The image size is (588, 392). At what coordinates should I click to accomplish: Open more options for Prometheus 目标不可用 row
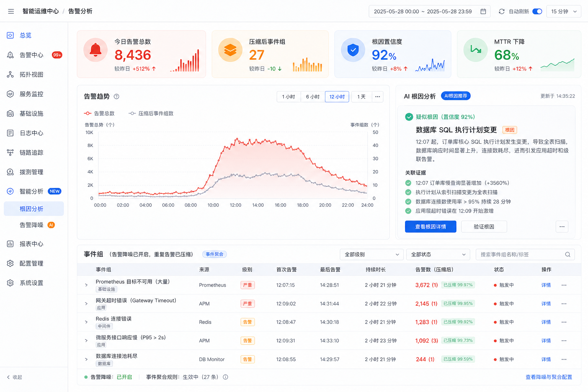pyautogui.click(x=564, y=285)
